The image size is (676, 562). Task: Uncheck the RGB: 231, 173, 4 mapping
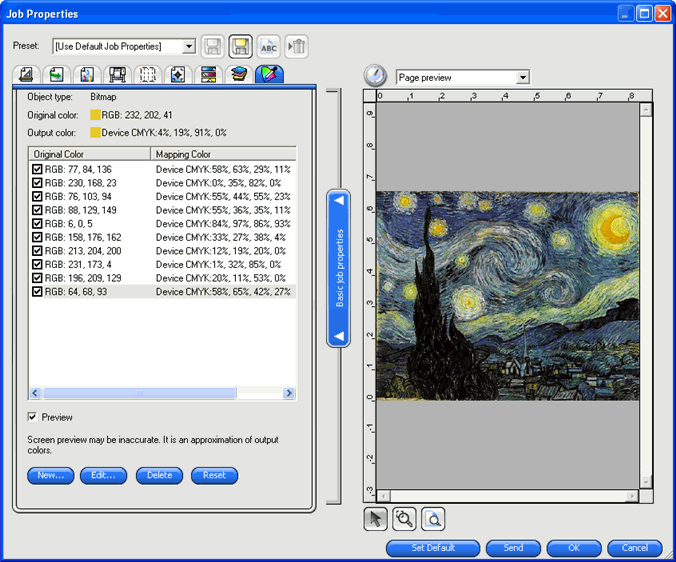(x=37, y=265)
